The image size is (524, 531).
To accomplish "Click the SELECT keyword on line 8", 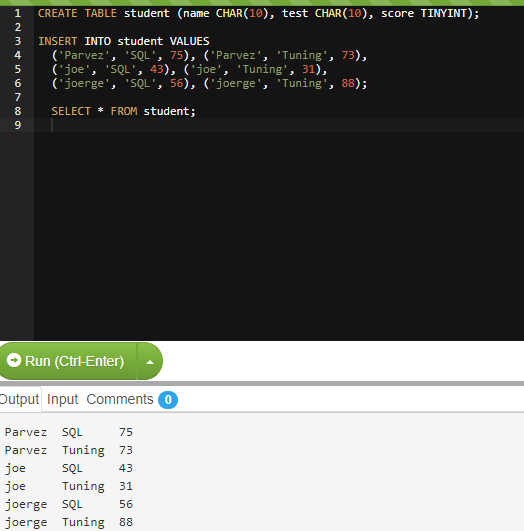I will pyautogui.click(x=71, y=111).
